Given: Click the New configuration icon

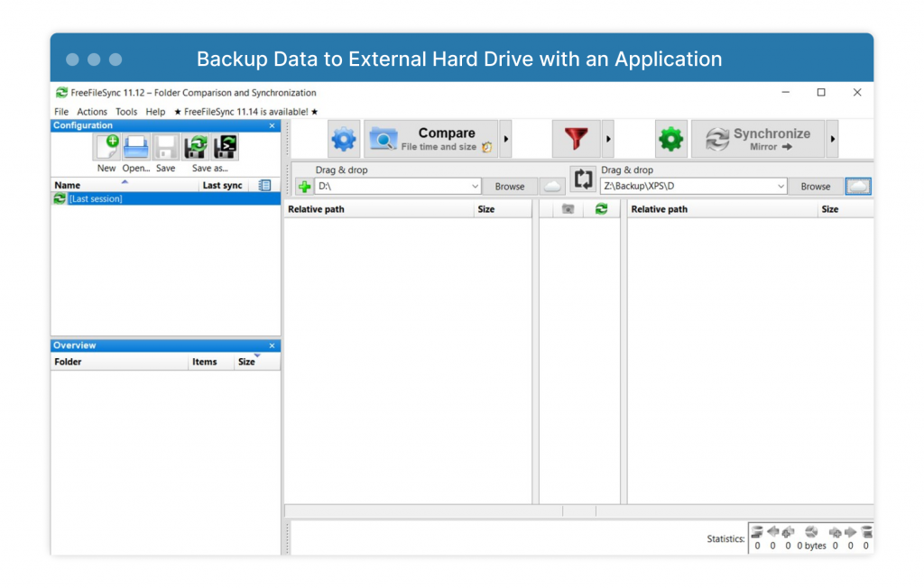Looking at the screenshot, I should coord(107,147).
